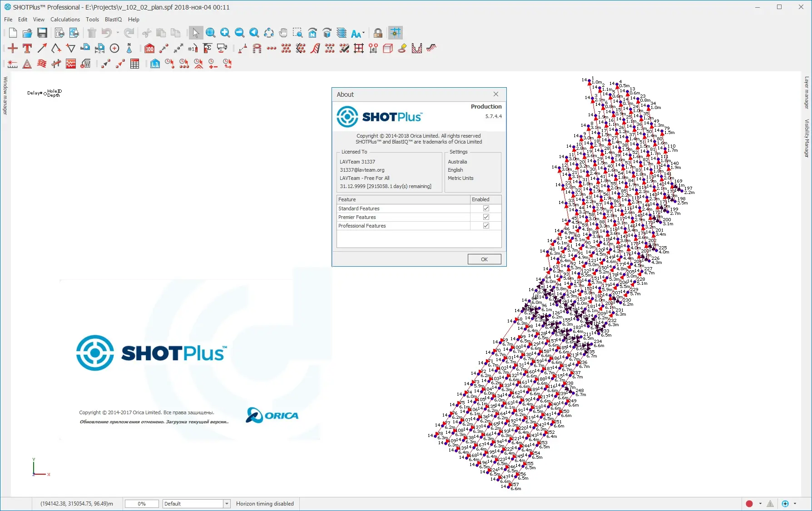The height and width of the screenshot is (511, 812).
Task: Save the plan using the floppy disk icon
Action: click(x=42, y=33)
